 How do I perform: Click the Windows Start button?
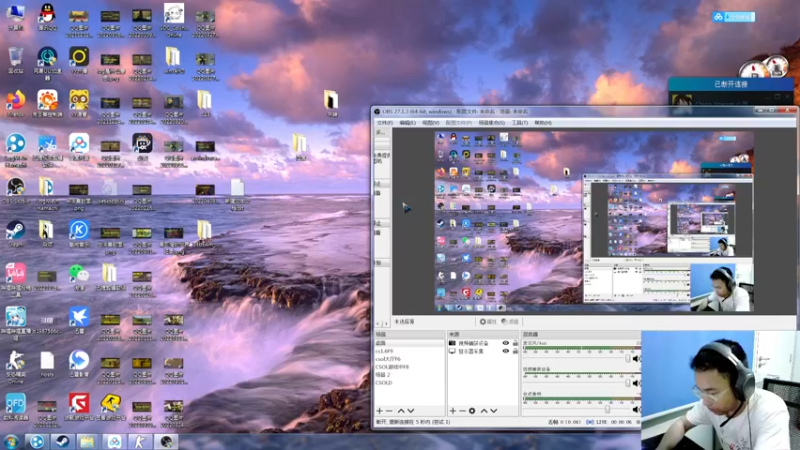[11, 441]
